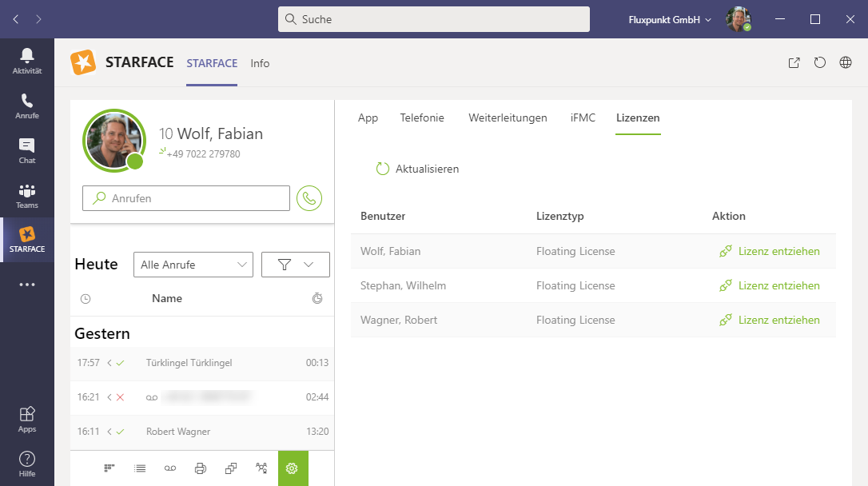Open the Telefonie settings tab

[422, 118]
